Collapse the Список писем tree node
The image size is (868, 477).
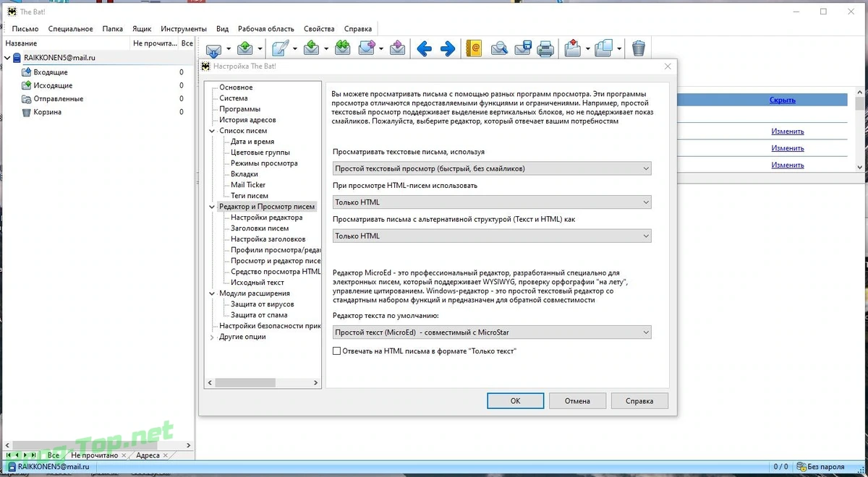212,131
